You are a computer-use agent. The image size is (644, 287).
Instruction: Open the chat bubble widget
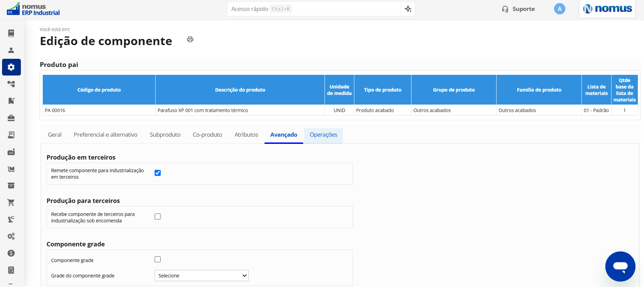pos(620,266)
